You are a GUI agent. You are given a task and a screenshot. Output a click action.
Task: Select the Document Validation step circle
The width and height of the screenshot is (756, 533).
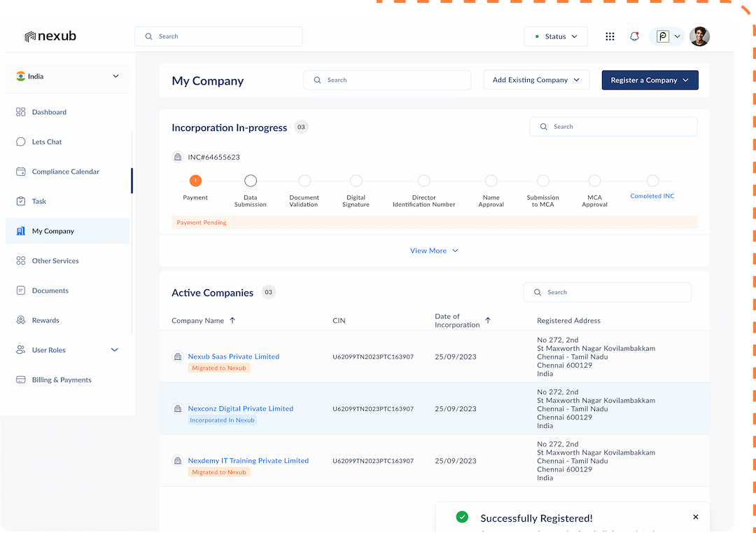pos(304,181)
